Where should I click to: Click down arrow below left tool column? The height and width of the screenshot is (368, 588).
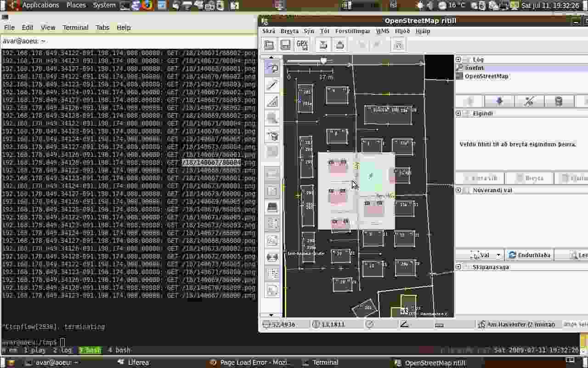pyautogui.click(x=271, y=315)
